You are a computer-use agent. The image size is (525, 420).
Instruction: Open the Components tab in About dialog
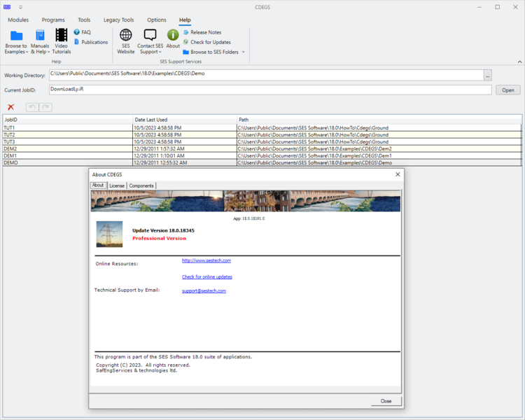coord(141,185)
